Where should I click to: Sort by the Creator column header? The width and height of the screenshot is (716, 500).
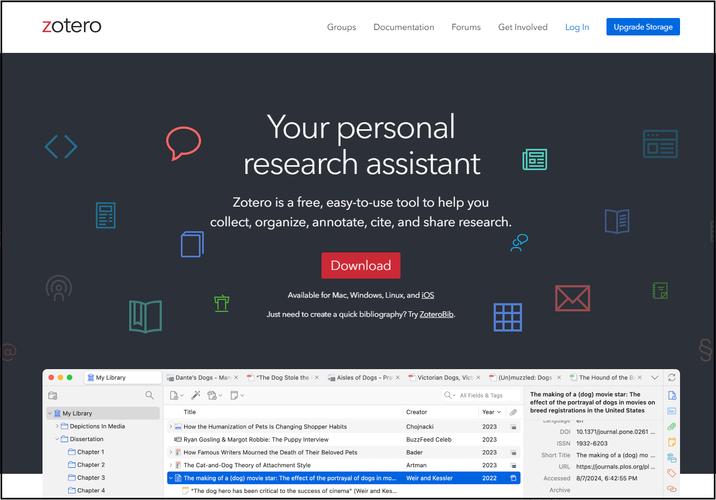(x=416, y=412)
